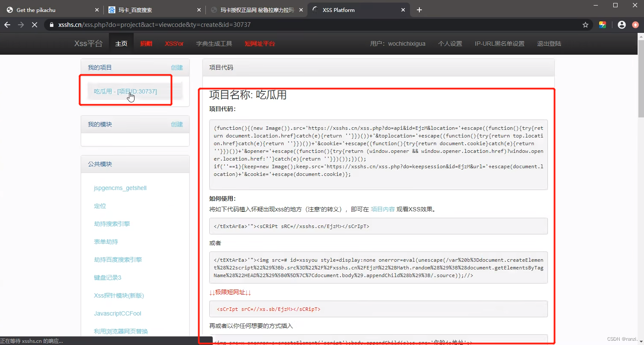Click the ↓↓极限短网址↓↓ red label
This screenshot has width=644, height=345.
coord(230,292)
